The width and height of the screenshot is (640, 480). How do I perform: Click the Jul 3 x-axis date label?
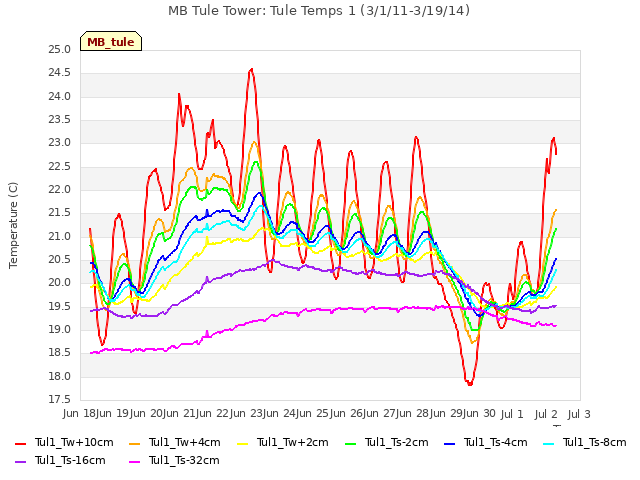tap(579, 414)
